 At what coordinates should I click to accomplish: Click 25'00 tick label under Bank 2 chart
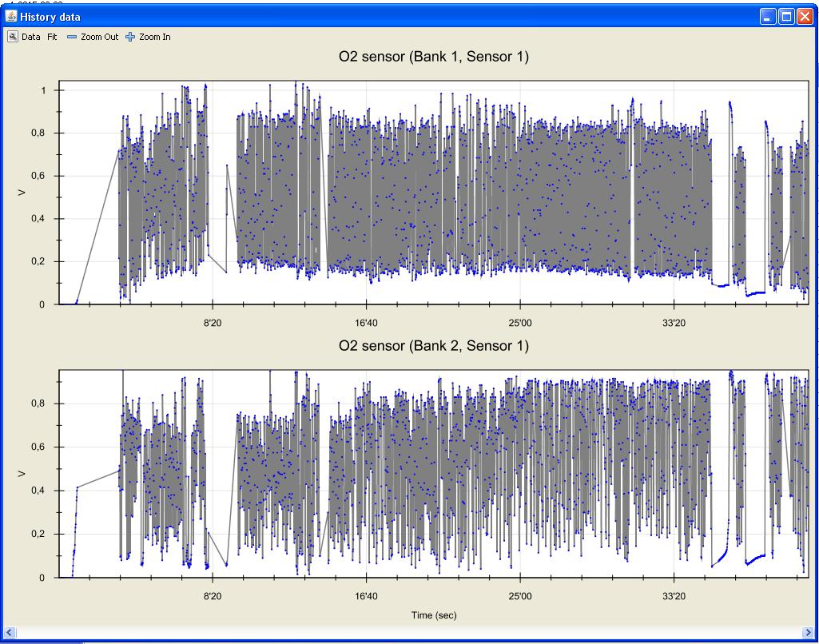pyautogui.click(x=520, y=597)
